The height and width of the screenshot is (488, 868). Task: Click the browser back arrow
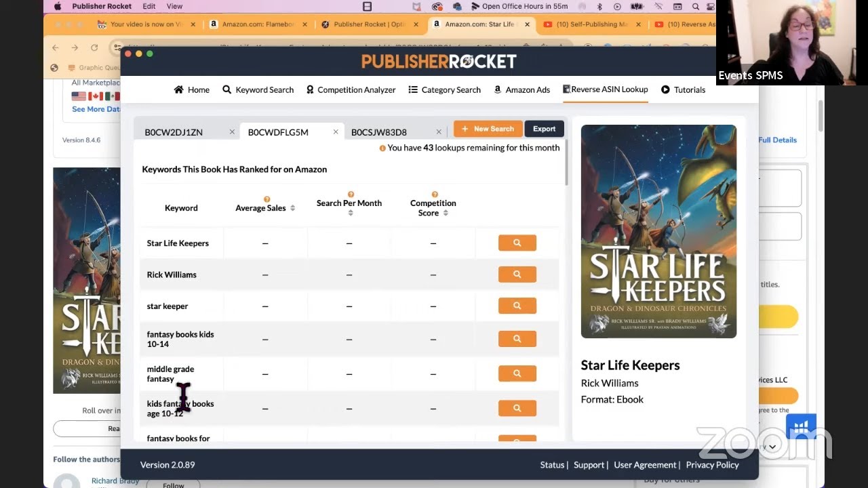click(56, 47)
